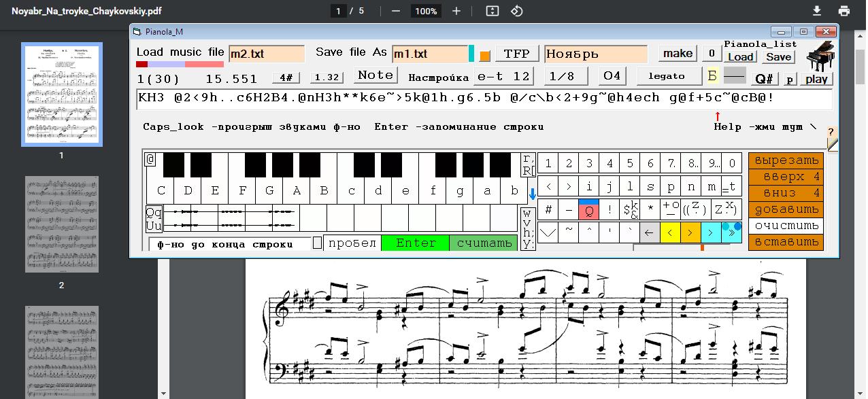Click the orange square swatch beside TFP
868x399 pixels.
click(484, 56)
